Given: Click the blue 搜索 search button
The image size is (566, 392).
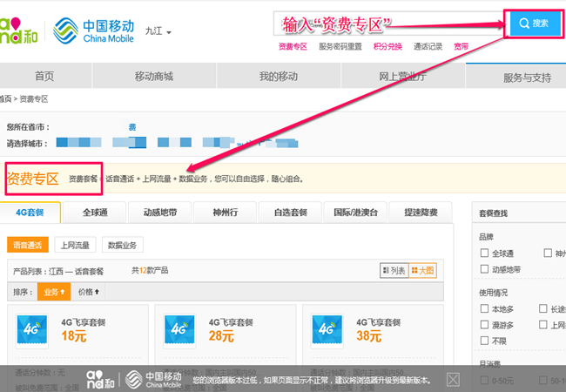Looking at the screenshot, I should click(535, 24).
